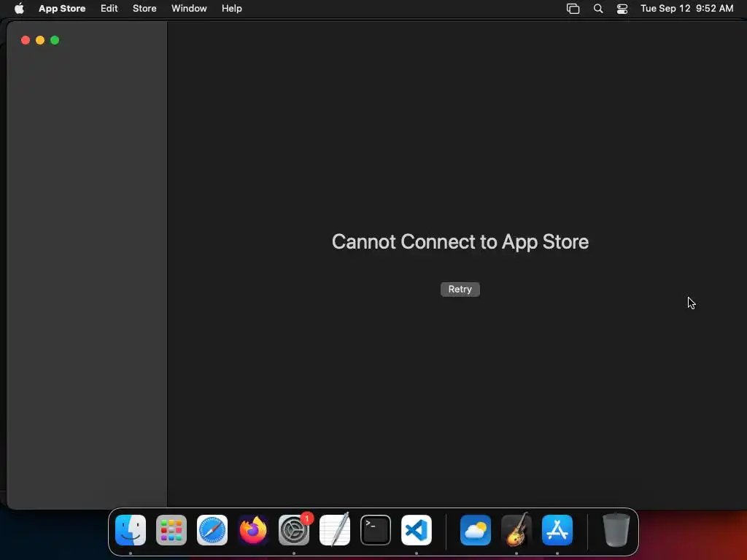Viewport: 747px width, 560px height.
Task: Open the Edit menu
Action: 109,9
